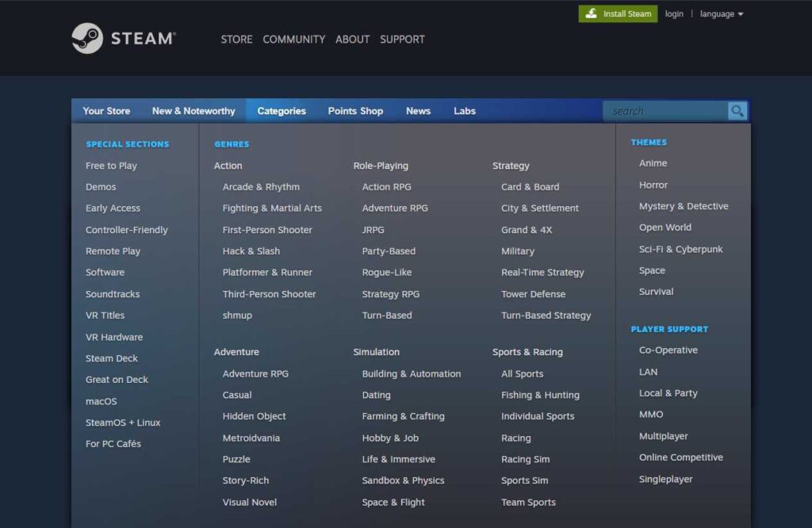This screenshot has height=528, width=812.
Task: Open the language dropdown
Action: tap(720, 13)
